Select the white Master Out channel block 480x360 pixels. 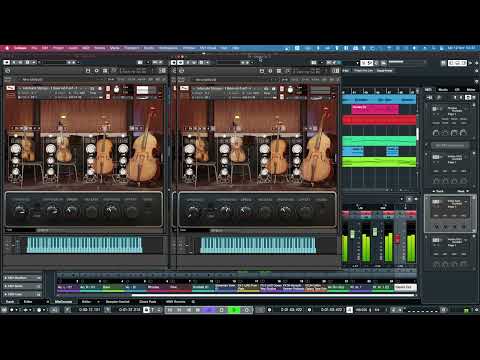[405, 287]
